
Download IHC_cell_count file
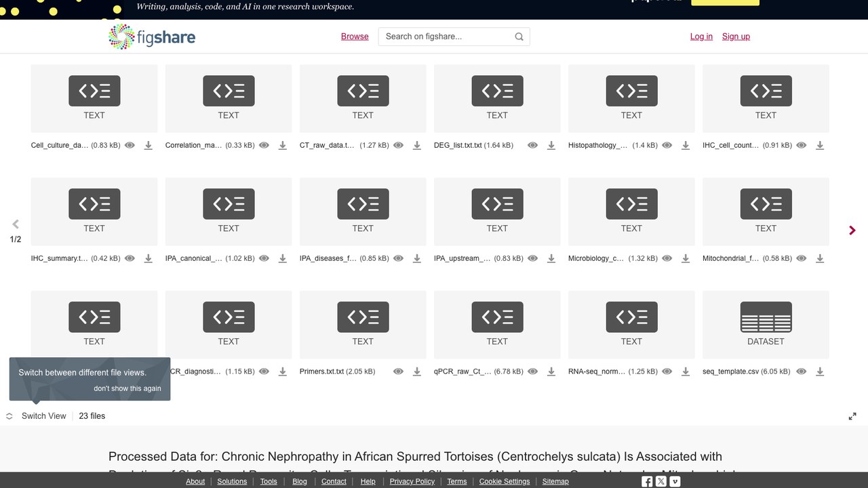tap(819, 145)
